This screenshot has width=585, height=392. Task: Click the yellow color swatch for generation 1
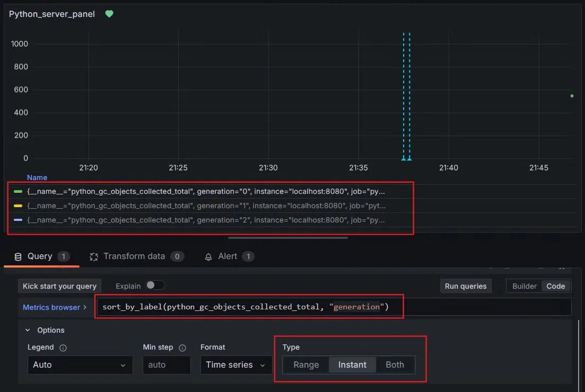[x=18, y=206]
